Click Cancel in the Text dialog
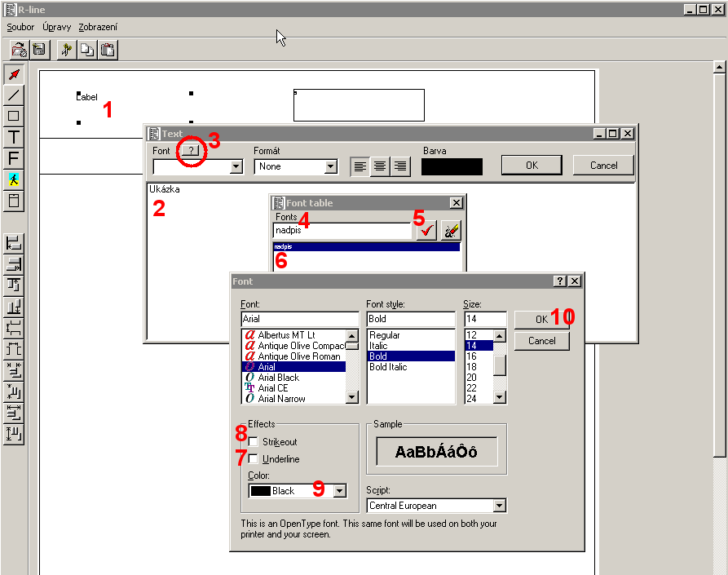728x575 pixels. (603, 165)
